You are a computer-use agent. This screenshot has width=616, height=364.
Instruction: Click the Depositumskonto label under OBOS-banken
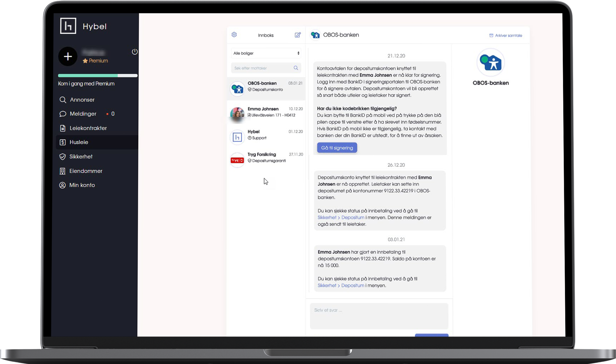pos(267,90)
